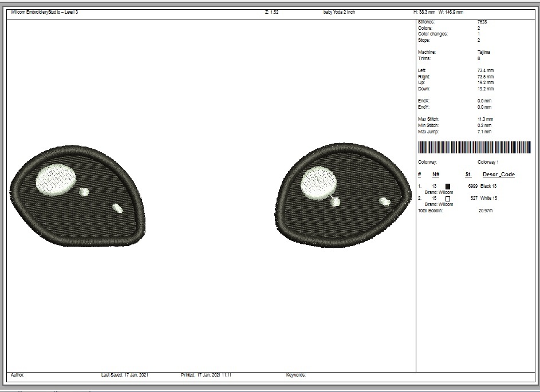Screen dimensions: 540x392
Task: Click "Brand: Wilcom" under the White 15 row
Action: click(439, 204)
